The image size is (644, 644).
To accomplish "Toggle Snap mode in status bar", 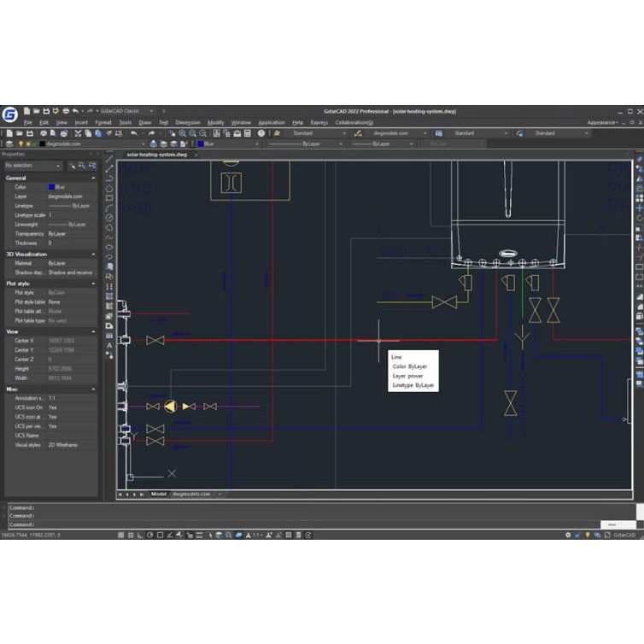I will 120,535.
